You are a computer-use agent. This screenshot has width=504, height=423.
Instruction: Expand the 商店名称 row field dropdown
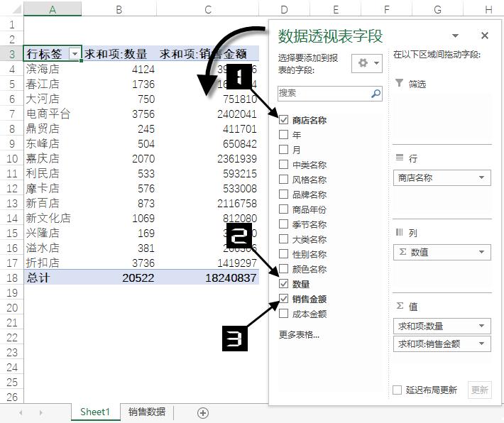click(x=481, y=177)
